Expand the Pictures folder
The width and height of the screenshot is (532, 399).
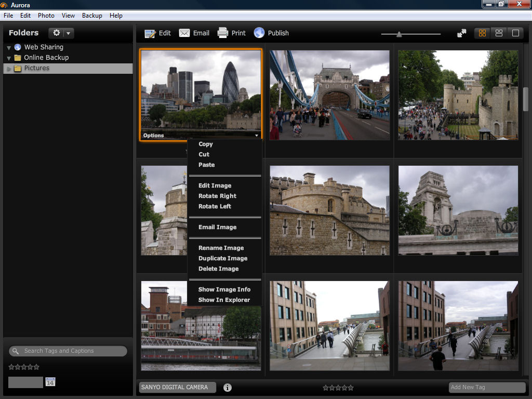coord(9,69)
